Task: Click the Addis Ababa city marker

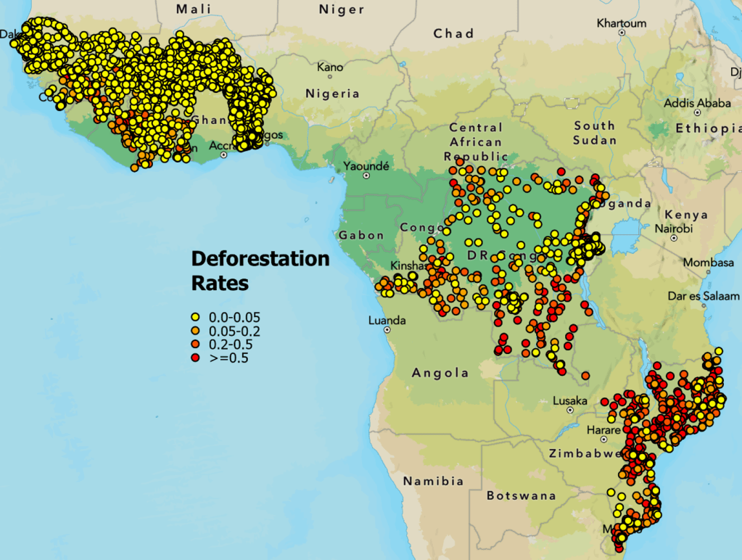Action: pos(698,112)
